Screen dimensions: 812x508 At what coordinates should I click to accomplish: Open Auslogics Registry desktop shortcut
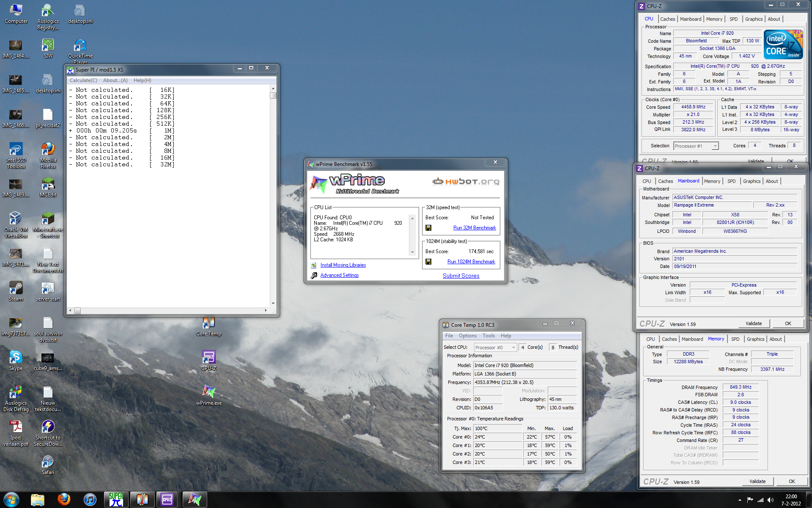click(48, 17)
